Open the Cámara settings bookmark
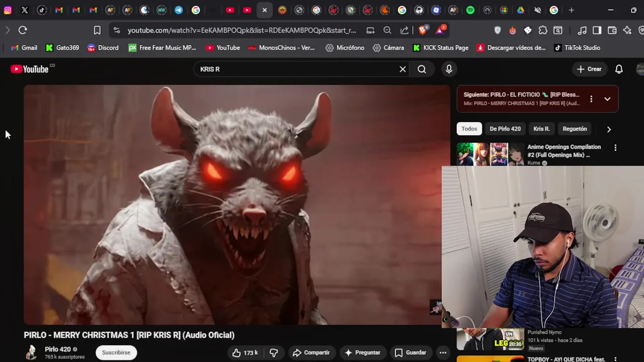Screen dimensions: 644x362 tap(388, 48)
